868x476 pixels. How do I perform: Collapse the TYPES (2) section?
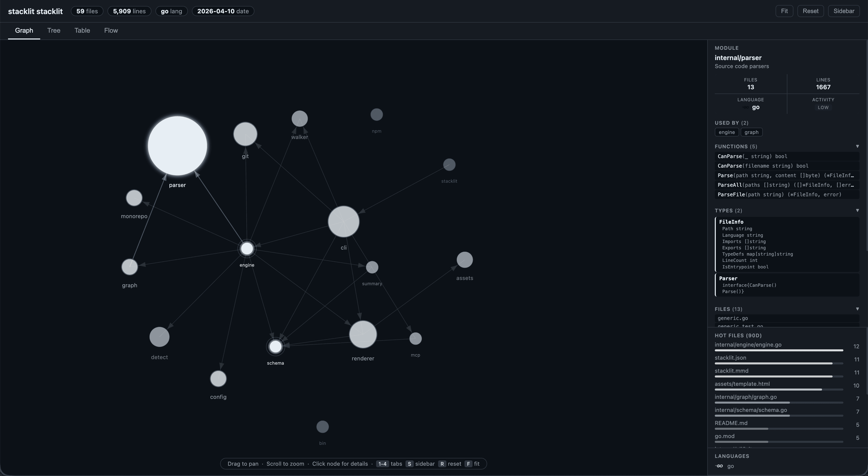click(x=857, y=210)
